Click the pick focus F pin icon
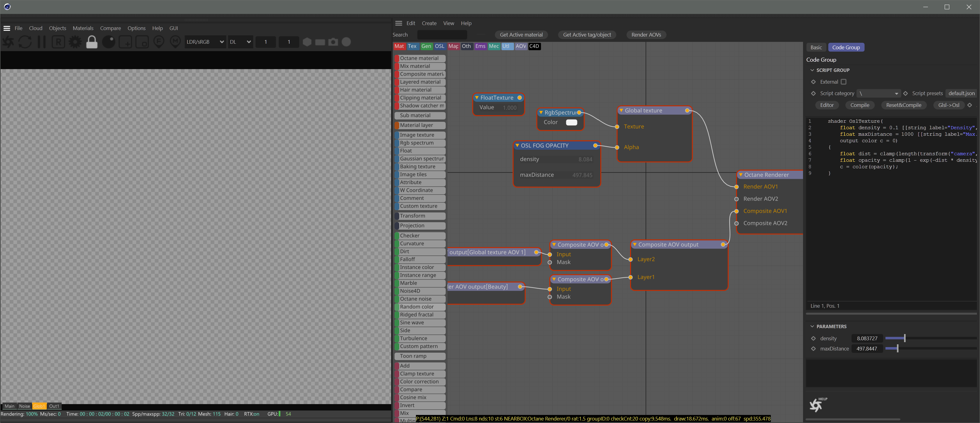 pos(159,42)
